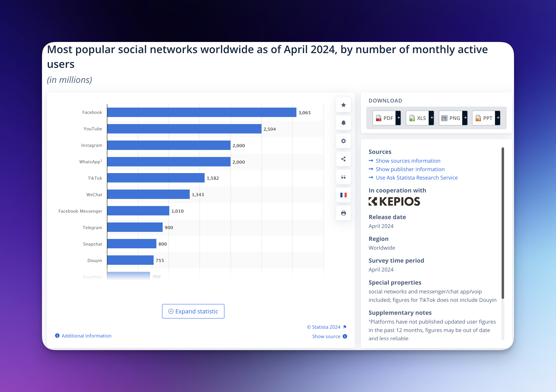556x392 pixels.
Task: Click the Facebook axis label
Action: click(92, 113)
